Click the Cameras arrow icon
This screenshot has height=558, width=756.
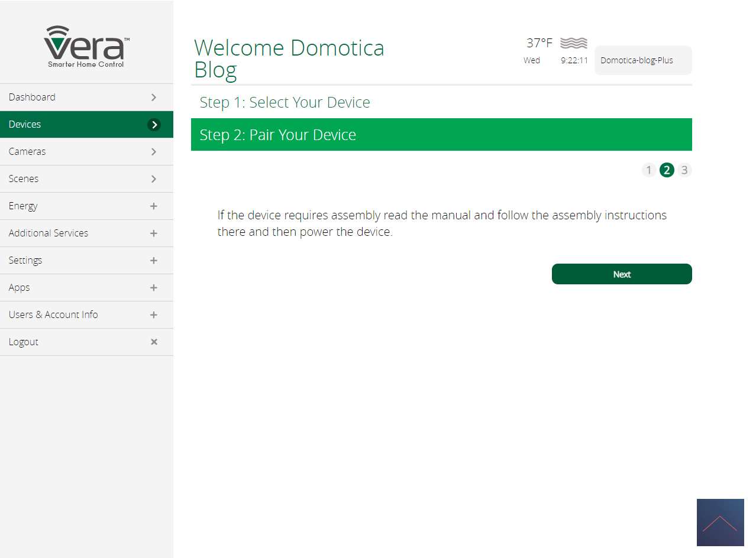point(154,151)
